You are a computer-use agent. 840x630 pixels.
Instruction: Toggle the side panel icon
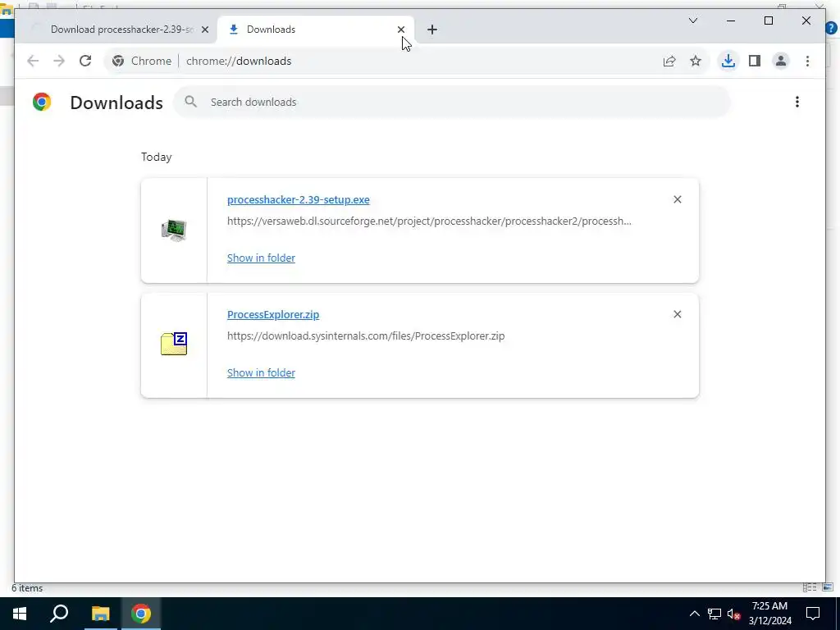[x=755, y=61]
